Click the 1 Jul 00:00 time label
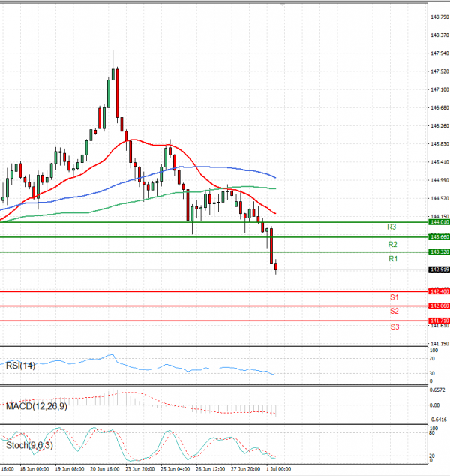This screenshot has height=476, width=450. point(279,469)
